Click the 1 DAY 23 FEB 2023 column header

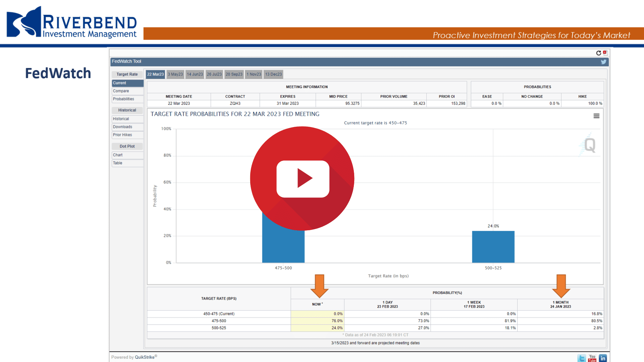click(x=387, y=304)
